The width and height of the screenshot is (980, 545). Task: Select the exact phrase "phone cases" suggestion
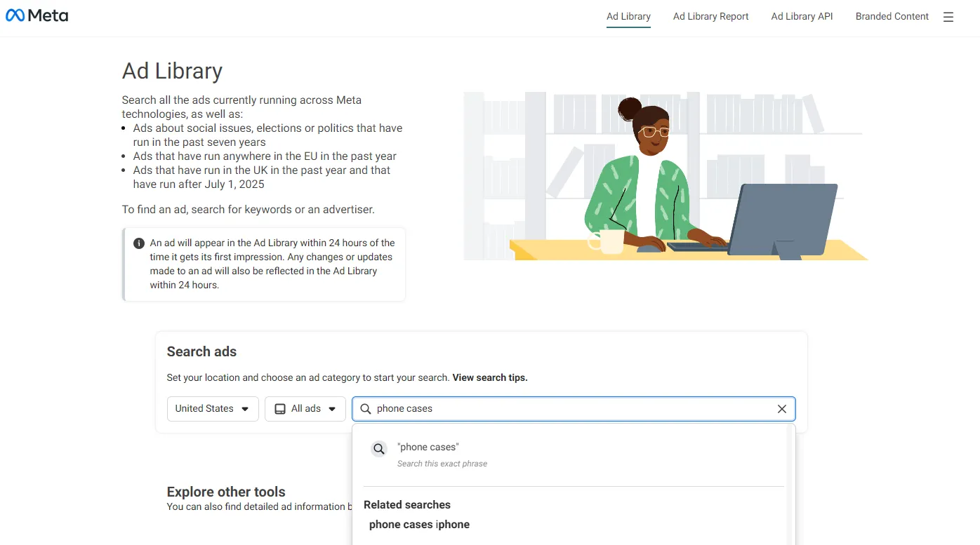click(574, 454)
